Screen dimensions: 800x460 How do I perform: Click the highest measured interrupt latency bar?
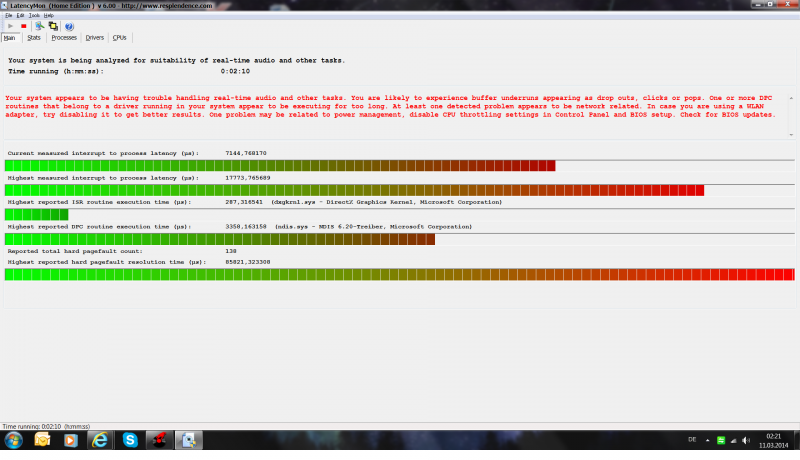point(399,190)
